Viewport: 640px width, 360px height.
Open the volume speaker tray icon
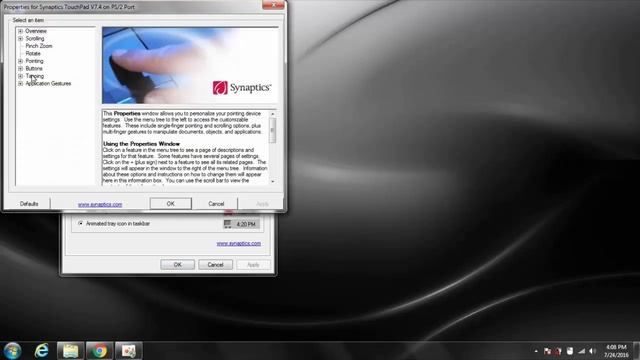pos(593,351)
